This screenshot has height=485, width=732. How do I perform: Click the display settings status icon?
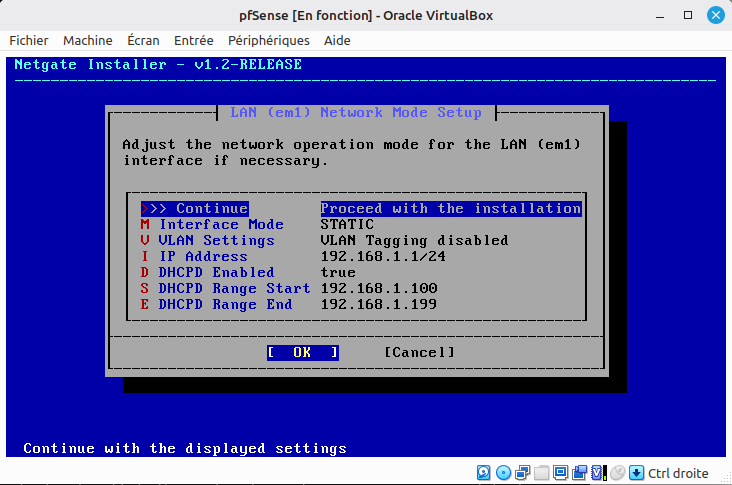(560, 473)
